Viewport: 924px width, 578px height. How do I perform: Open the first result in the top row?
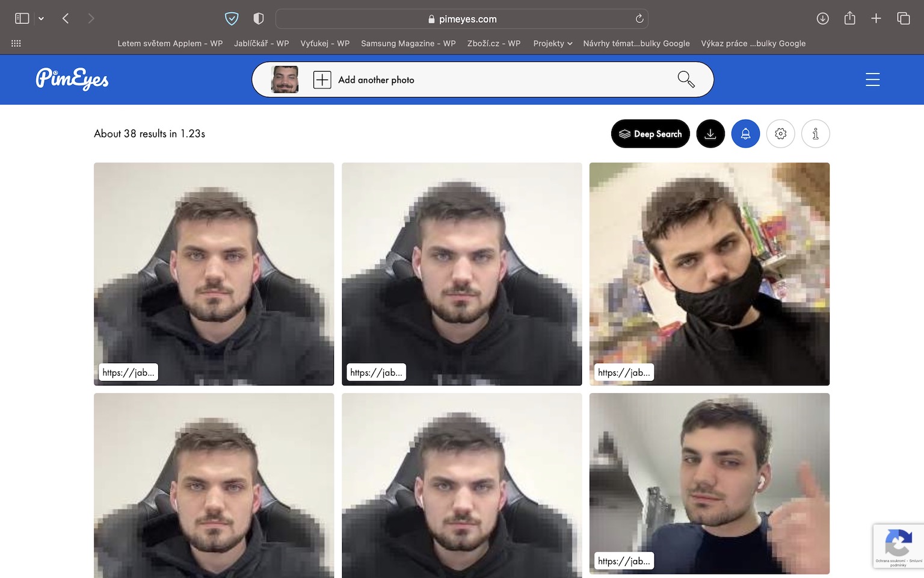click(214, 274)
